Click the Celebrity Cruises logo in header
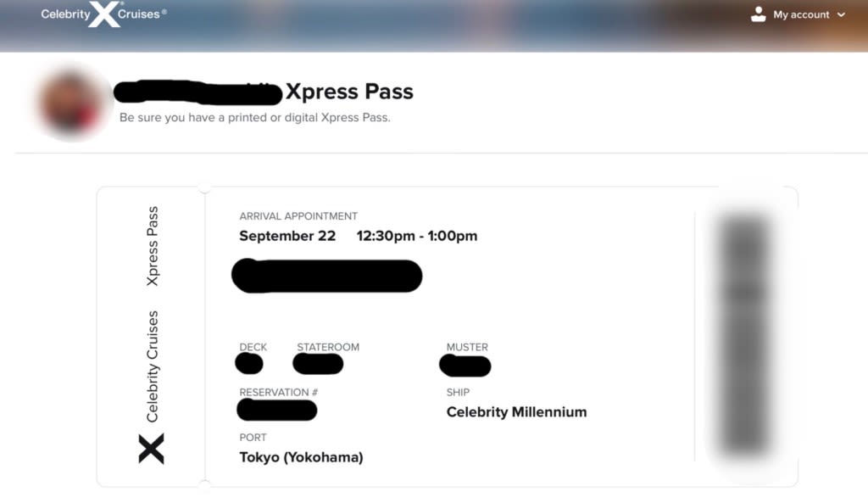 [103, 14]
